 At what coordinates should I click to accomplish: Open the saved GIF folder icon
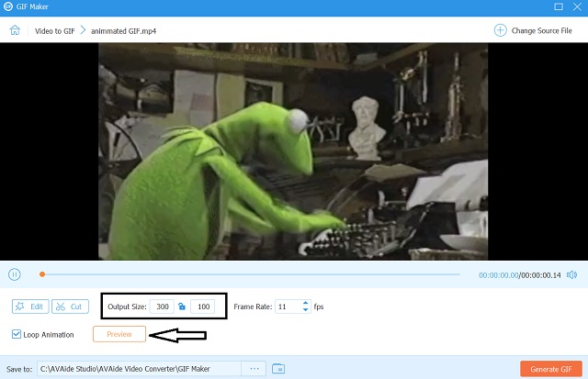[x=278, y=369]
